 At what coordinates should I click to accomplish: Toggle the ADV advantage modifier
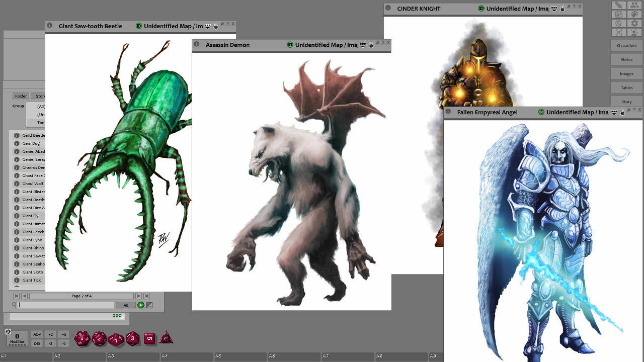(x=37, y=334)
